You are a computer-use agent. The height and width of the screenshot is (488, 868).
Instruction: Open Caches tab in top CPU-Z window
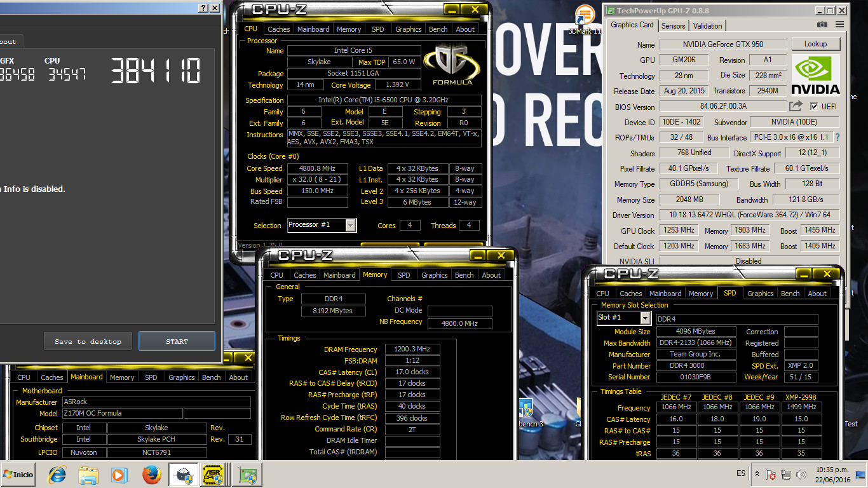pyautogui.click(x=278, y=29)
